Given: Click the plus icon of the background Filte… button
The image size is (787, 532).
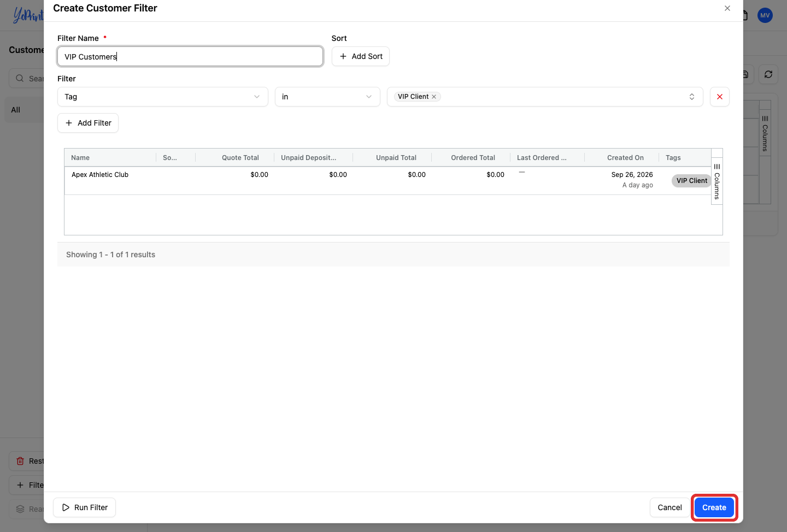Looking at the screenshot, I should tap(20, 485).
